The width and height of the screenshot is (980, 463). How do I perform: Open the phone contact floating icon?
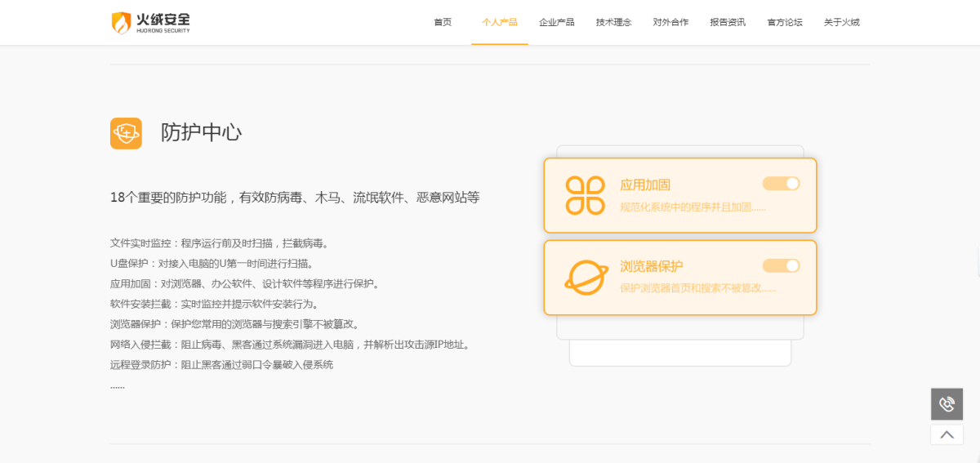tap(947, 403)
